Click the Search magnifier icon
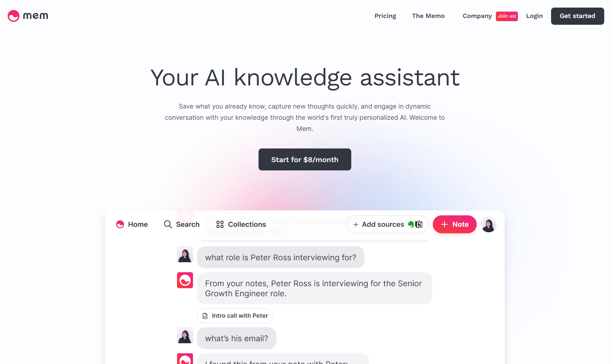This screenshot has height=364, width=611. (x=168, y=224)
